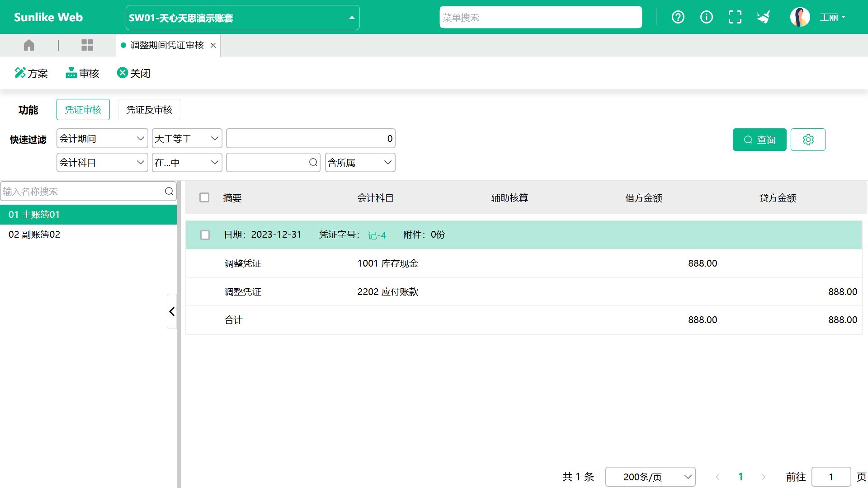Select ledger 02 副账簿02
Image resolution: width=868 pixels, height=488 pixels.
point(88,235)
